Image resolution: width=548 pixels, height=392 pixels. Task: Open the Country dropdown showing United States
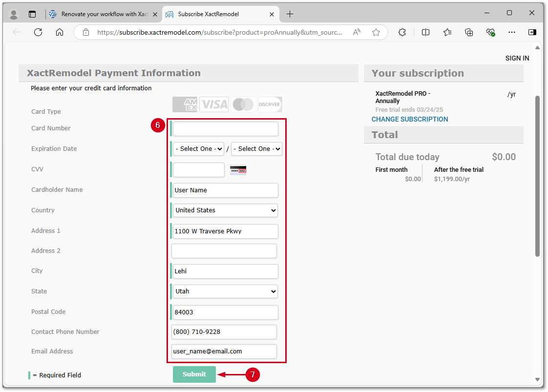(x=226, y=210)
